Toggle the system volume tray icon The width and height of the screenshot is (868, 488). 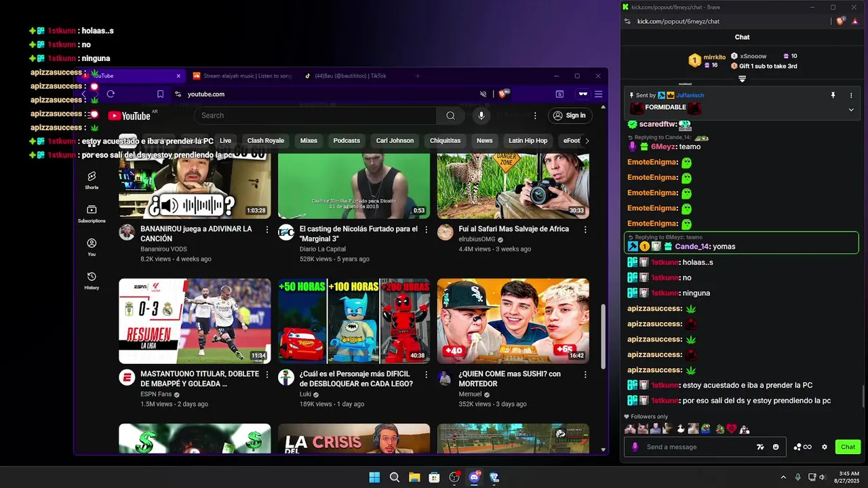822,477
